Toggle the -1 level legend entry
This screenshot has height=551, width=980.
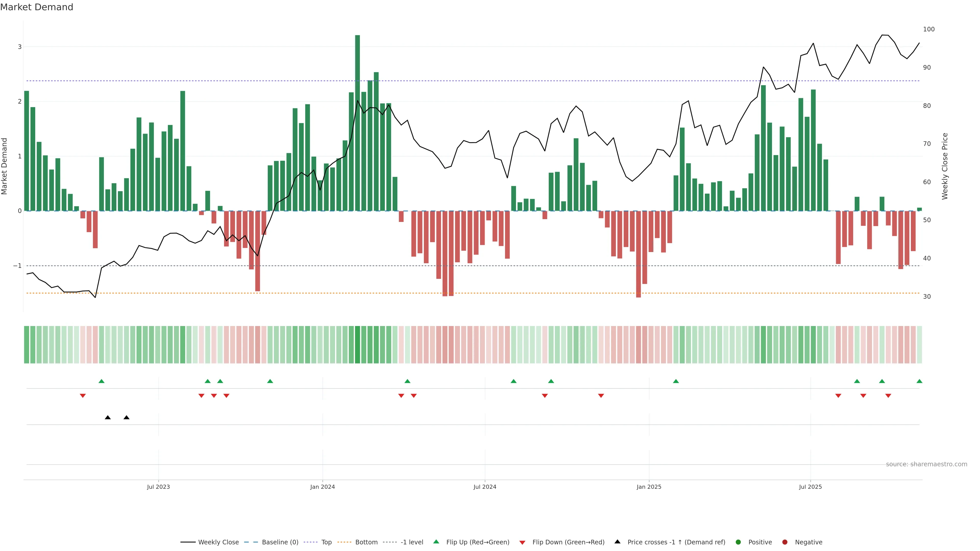412,542
